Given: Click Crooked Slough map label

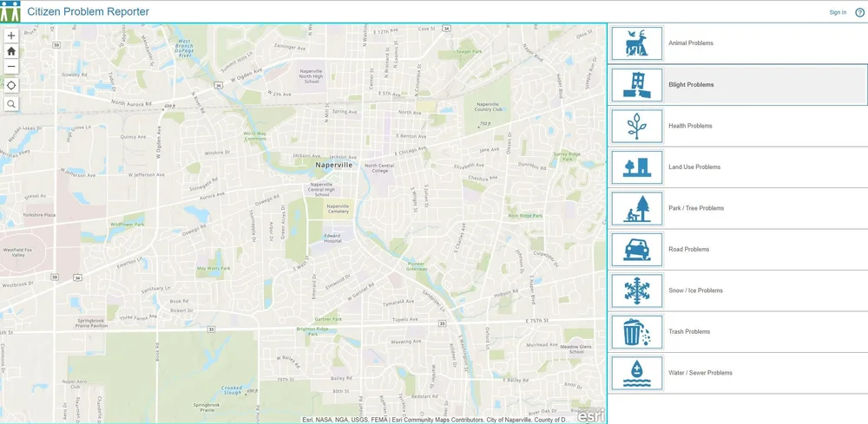Looking at the screenshot, I should tap(232, 390).
